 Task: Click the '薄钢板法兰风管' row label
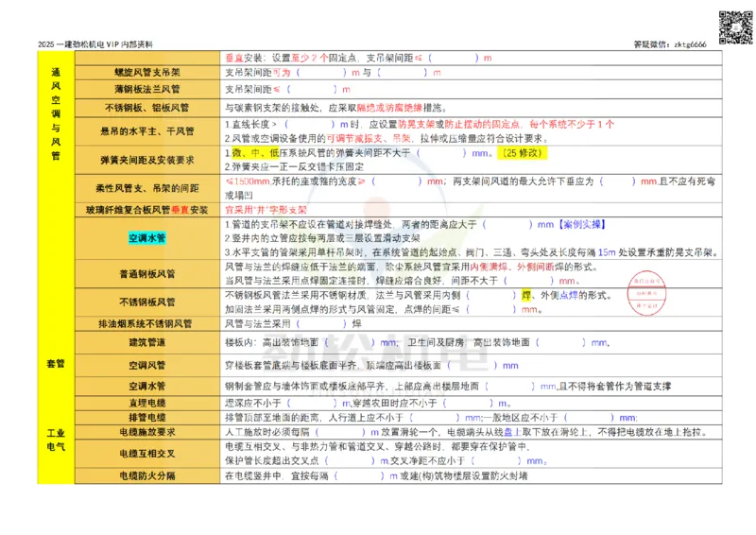[147, 89]
